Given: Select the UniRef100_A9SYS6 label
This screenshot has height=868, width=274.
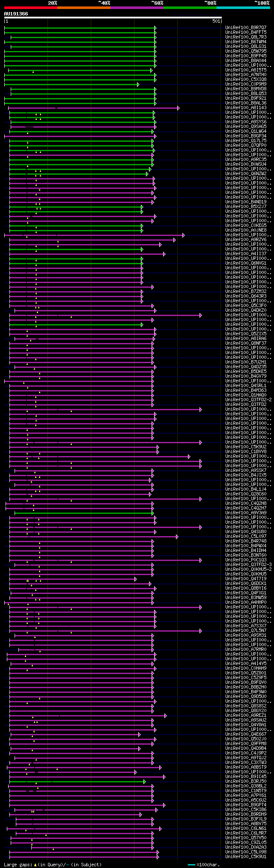Looking at the screenshot, I should coord(246,122).
